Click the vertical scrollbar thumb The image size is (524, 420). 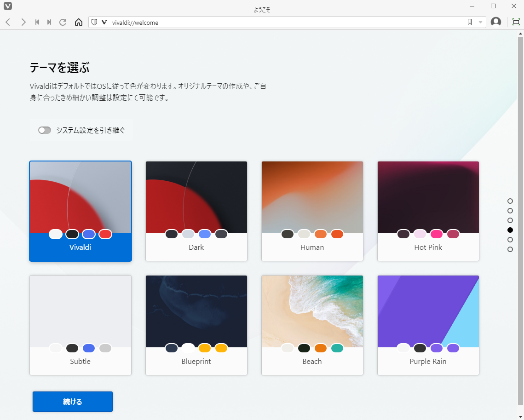520,221
